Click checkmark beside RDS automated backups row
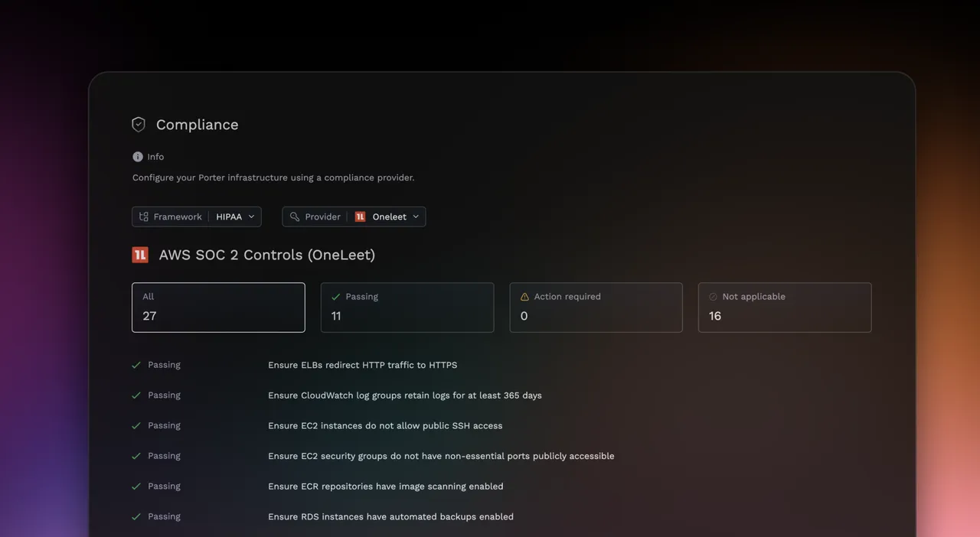The height and width of the screenshot is (537, 980). point(136,516)
